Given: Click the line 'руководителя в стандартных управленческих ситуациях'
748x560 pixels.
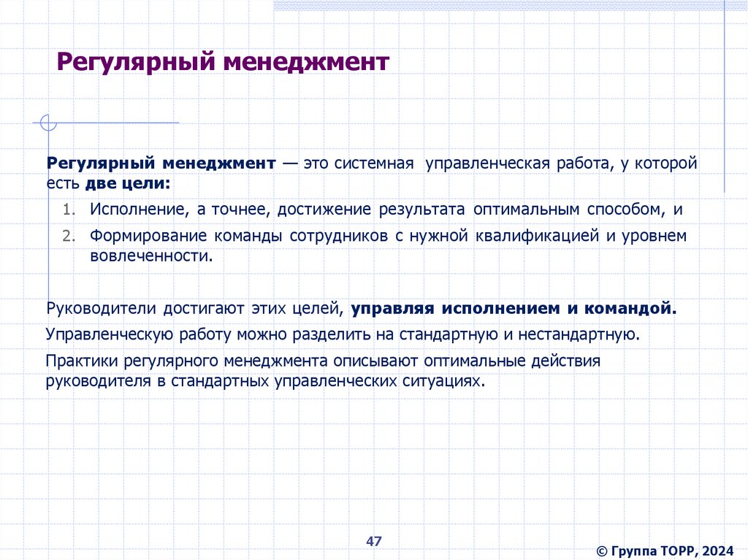Looking at the screenshot, I should 265,381.
